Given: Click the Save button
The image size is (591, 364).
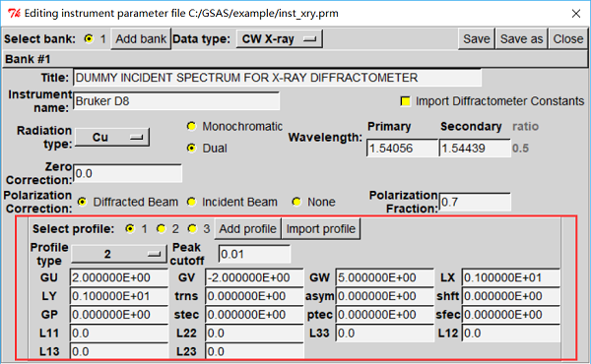Looking at the screenshot, I should click(x=477, y=38).
